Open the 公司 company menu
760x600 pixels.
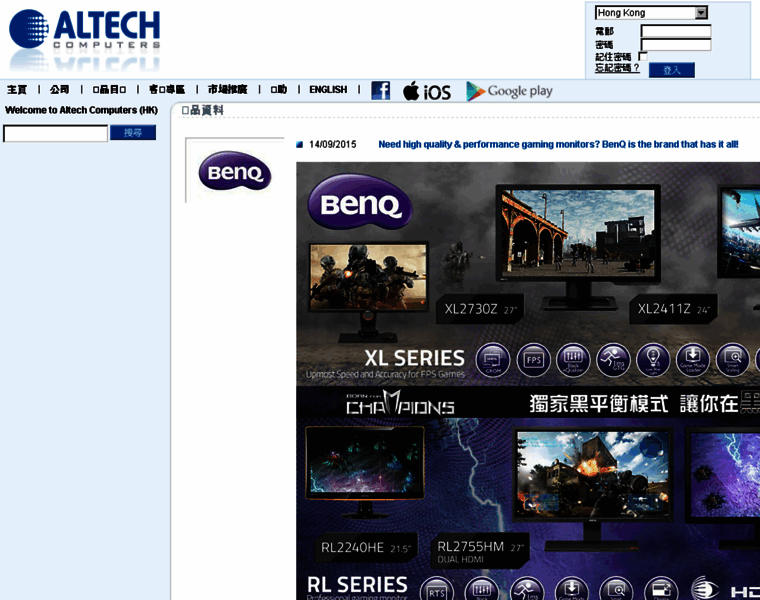pos(60,90)
